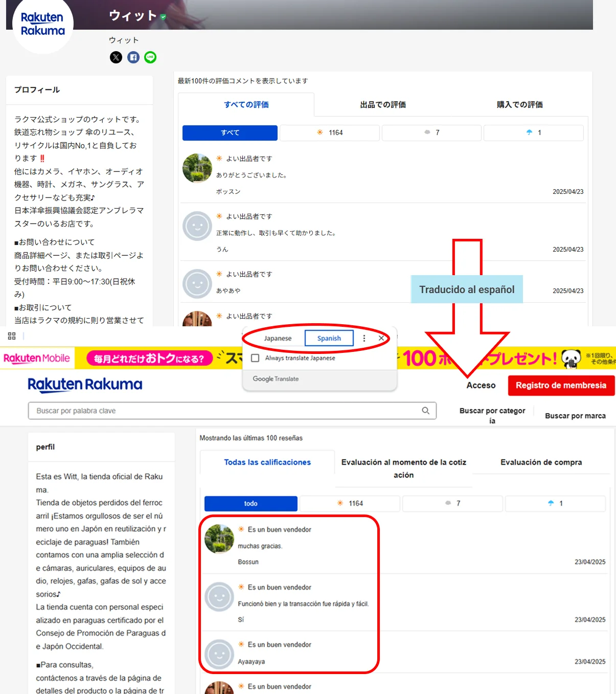Switch to the 出品での評価 tab
Screen dimensions: 616x694
[383, 104]
